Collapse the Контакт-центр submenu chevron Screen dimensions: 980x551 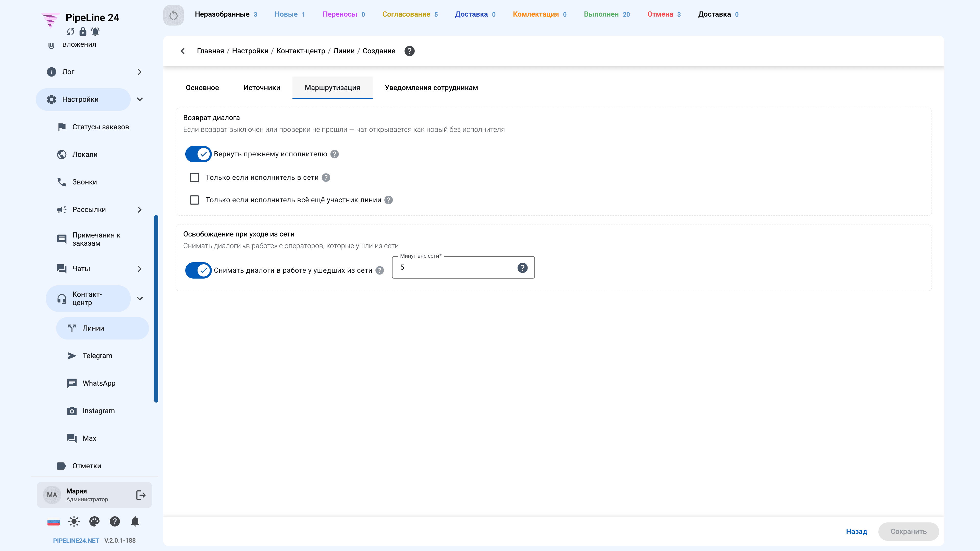point(140,298)
